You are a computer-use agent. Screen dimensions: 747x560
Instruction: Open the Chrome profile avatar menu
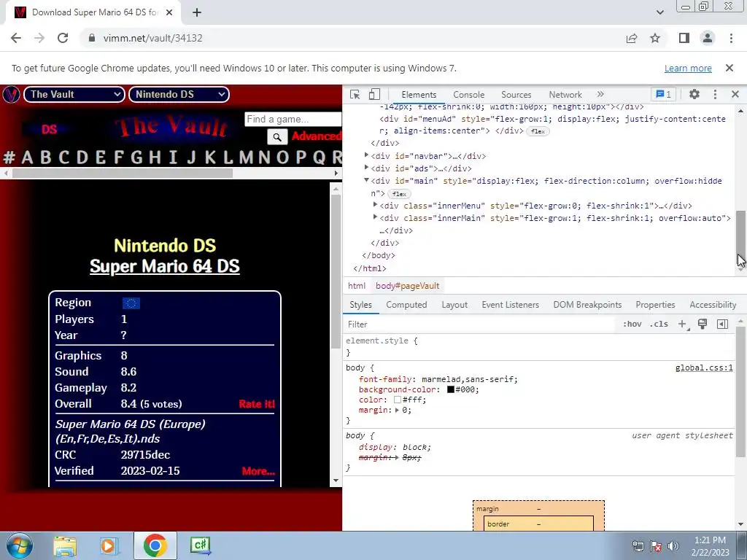tap(708, 38)
